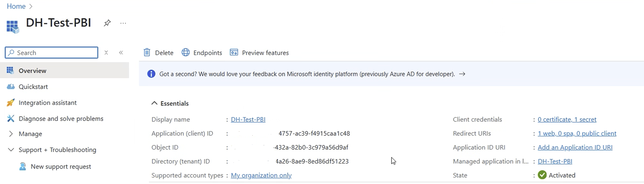
Task: Open the Integration assistant page
Action: (47, 103)
